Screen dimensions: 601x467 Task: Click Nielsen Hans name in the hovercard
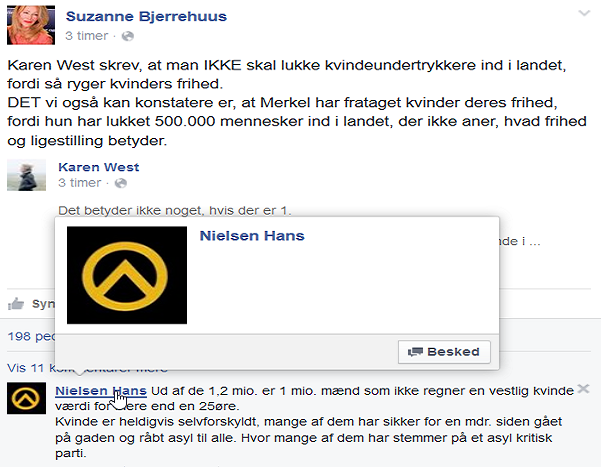252,235
